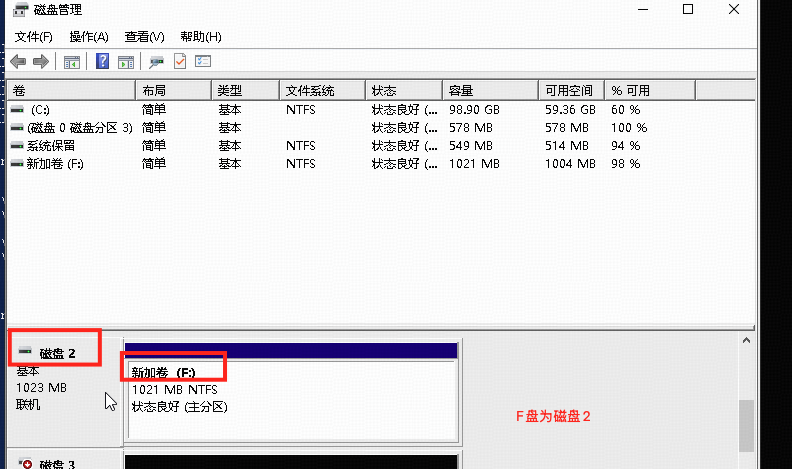Viewport: 792px width, 469px height.
Task: Click the checkmark properties toolbar icon
Action: pos(180,62)
